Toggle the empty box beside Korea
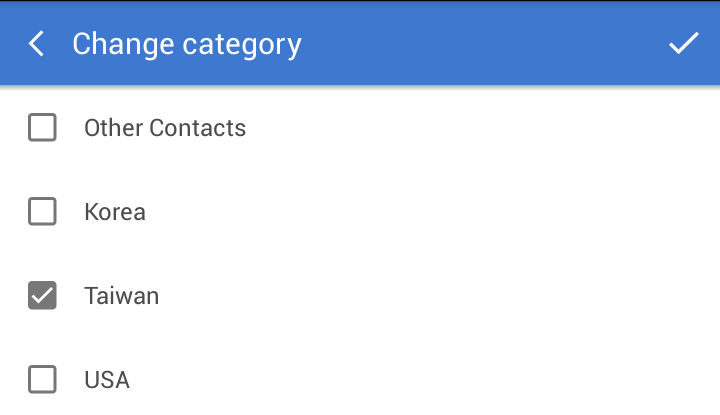This screenshot has width=720, height=415. (42, 212)
